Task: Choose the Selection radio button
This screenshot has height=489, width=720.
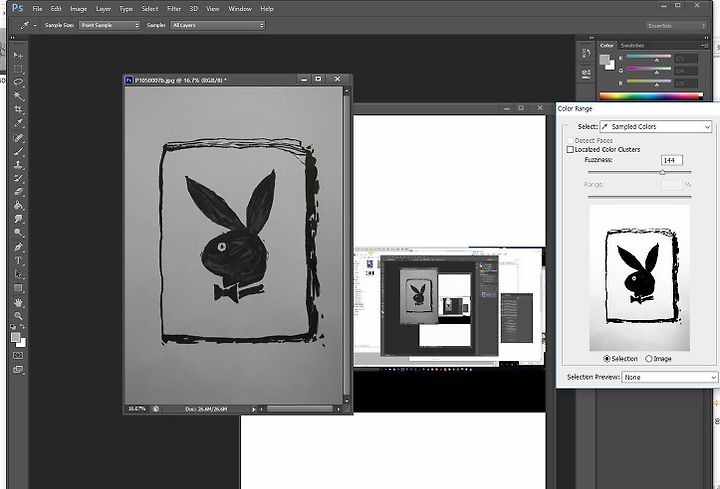Action: tap(607, 359)
